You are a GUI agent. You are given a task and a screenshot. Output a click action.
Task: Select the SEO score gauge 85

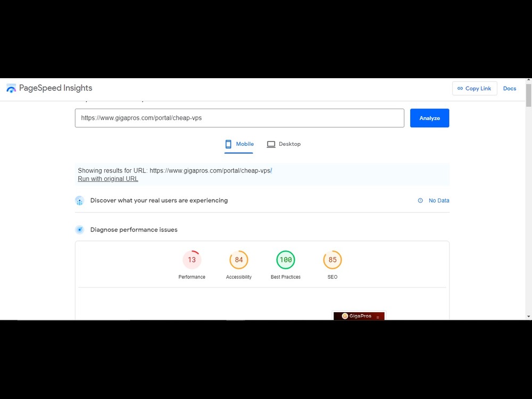click(332, 260)
